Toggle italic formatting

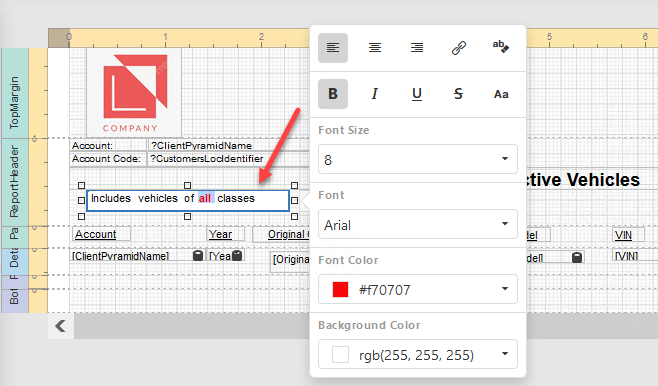pyautogui.click(x=375, y=94)
